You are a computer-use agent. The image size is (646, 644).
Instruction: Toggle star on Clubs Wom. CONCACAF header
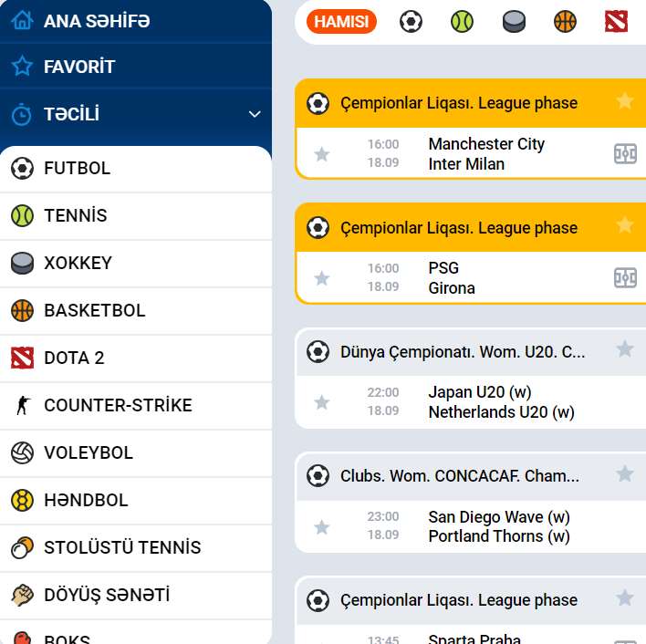point(625,473)
